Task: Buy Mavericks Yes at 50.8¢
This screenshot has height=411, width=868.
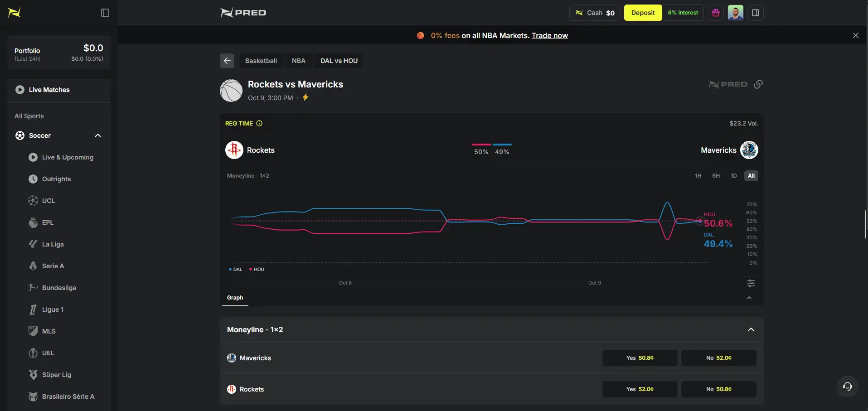Action: 640,358
